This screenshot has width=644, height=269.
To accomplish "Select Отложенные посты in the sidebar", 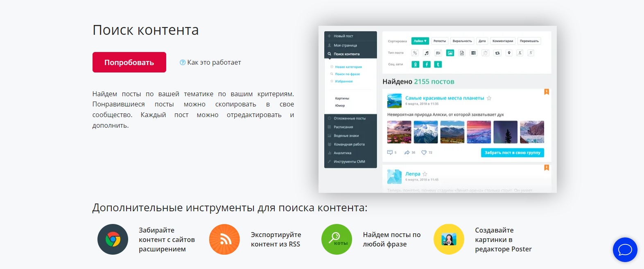I will pyautogui.click(x=349, y=118).
